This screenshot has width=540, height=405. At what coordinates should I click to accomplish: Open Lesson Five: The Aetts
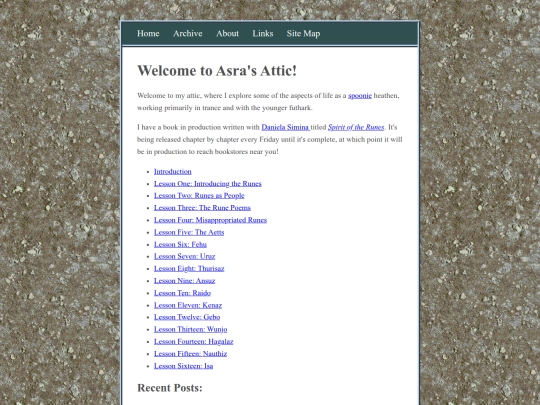tap(189, 232)
